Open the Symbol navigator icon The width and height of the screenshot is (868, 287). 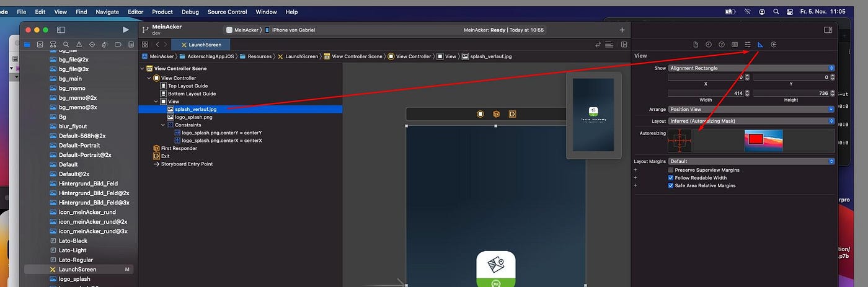(53, 45)
